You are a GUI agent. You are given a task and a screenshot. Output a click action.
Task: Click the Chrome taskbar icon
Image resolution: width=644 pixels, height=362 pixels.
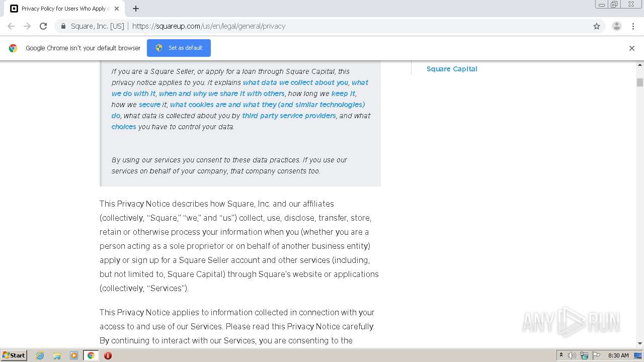91,355
